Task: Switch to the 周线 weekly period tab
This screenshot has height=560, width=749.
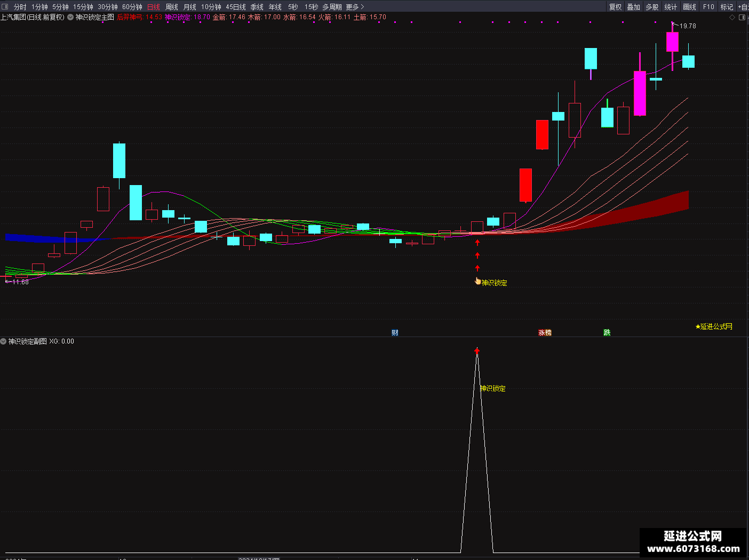Action: (172, 7)
